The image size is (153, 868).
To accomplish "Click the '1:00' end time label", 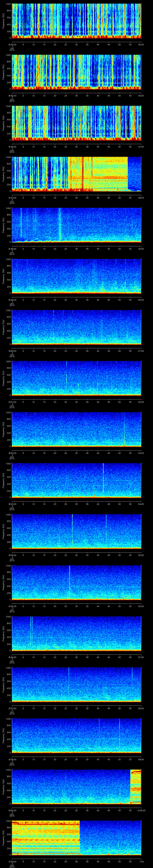I will point(141,861).
